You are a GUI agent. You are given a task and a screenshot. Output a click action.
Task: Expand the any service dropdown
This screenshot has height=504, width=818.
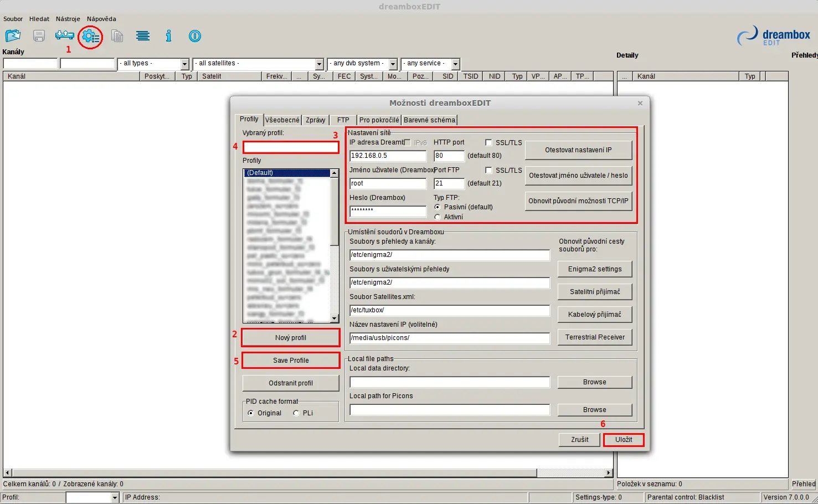point(455,64)
